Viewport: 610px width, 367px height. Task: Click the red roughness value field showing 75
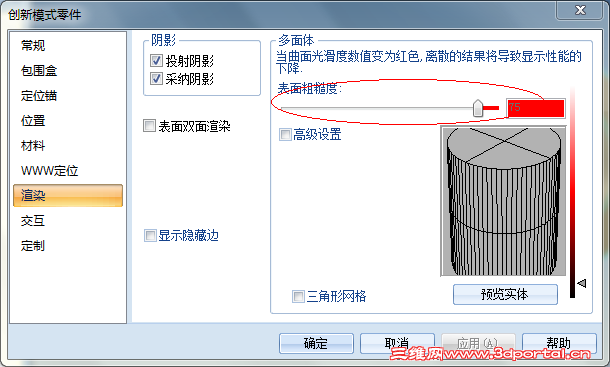[535, 108]
